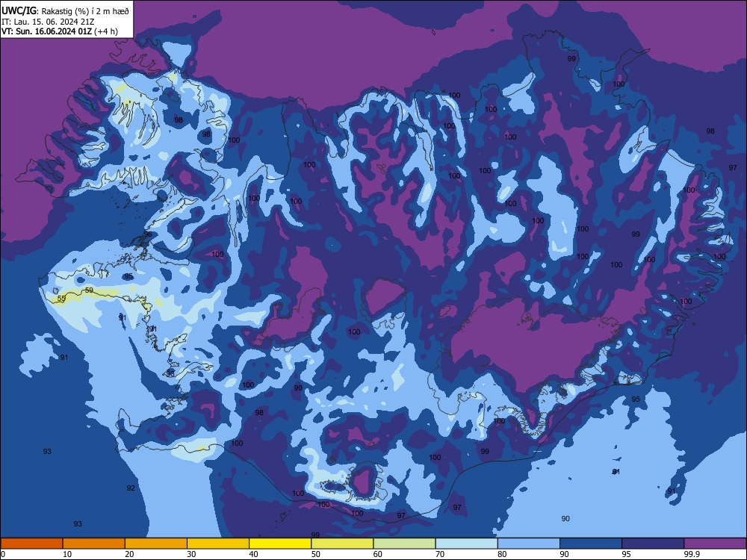Pick the yellow-green 50–60 legend swatch
Screen dimensions: 747x560
(x=342, y=544)
